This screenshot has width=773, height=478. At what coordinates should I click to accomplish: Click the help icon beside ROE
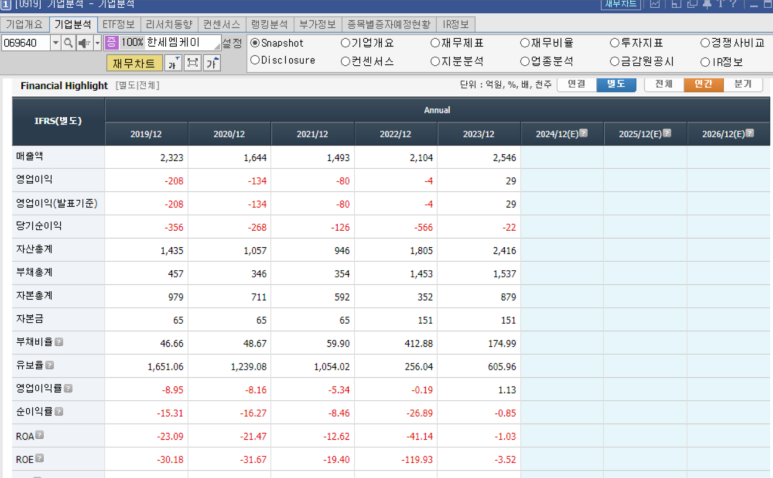pos(40,458)
